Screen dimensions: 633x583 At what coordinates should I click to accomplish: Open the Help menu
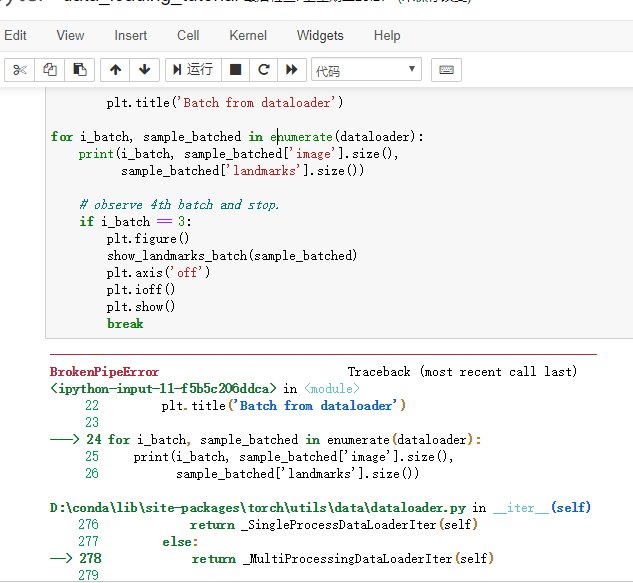point(387,35)
